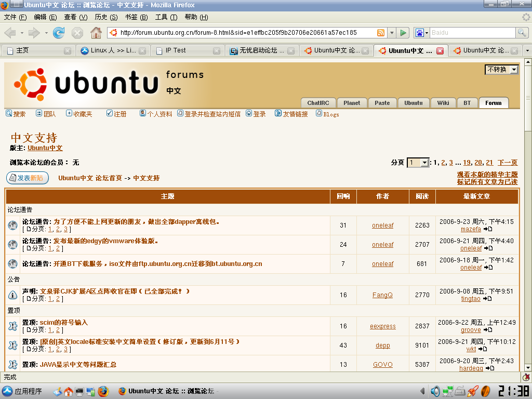The height and width of the screenshot is (399, 532).
Task: Click the Stop loading button
Action: click(x=77, y=33)
